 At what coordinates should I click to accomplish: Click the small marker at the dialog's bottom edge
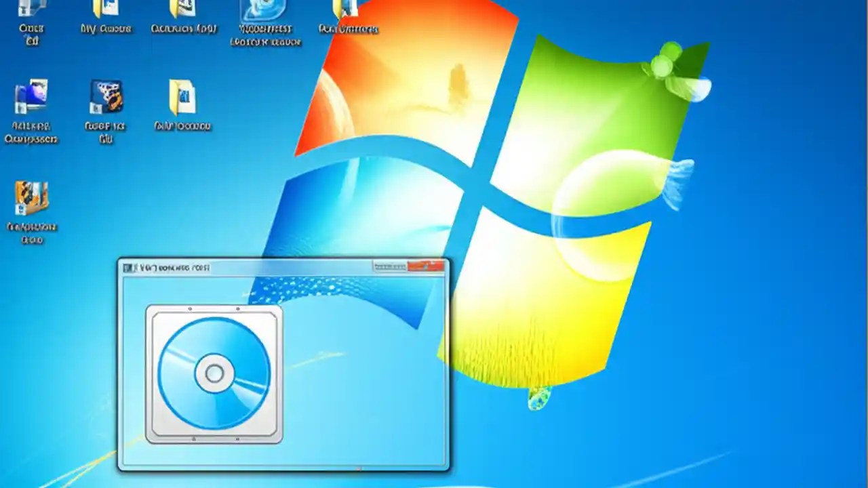(x=359, y=468)
